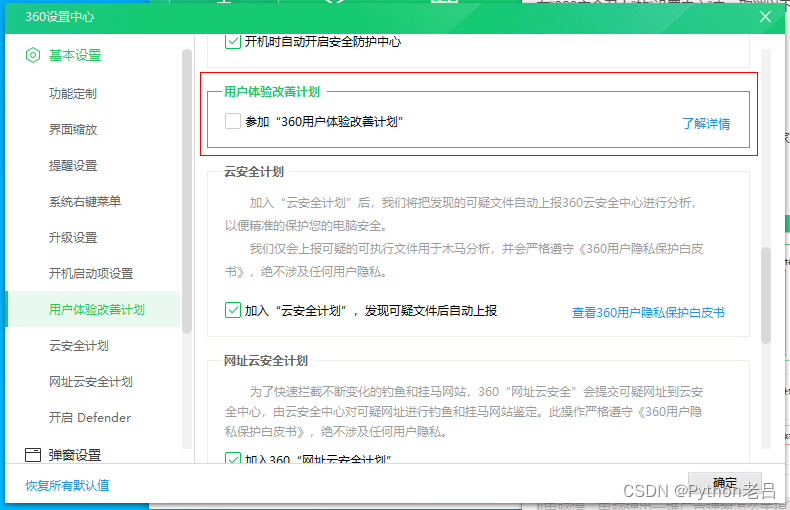Open 开启 Defender in the sidebar
790x510 pixels.
point(90,418)
